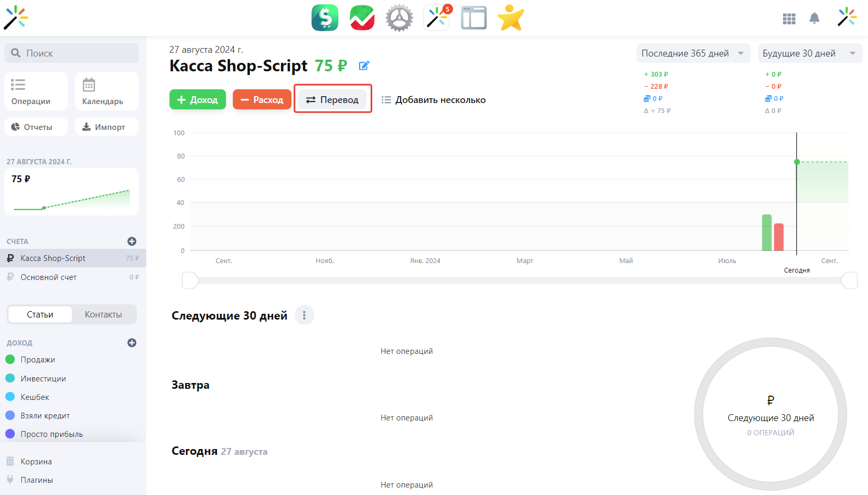
Task: Open the red checkmark app icon
Action: click(x=362, y=18)
